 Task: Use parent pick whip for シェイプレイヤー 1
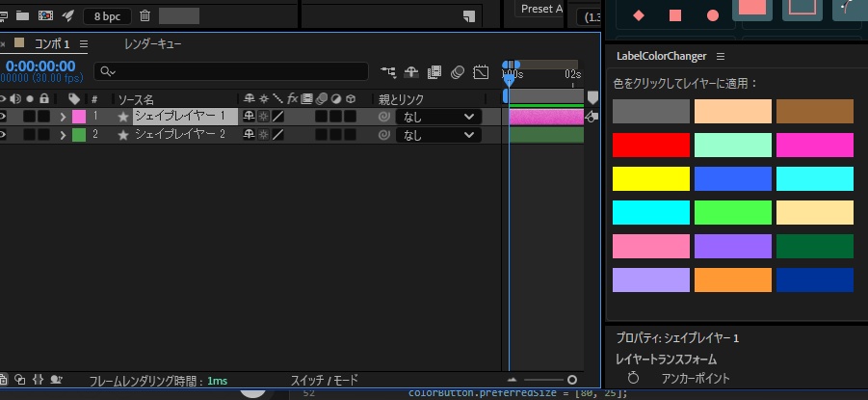(x=383, y=117)
